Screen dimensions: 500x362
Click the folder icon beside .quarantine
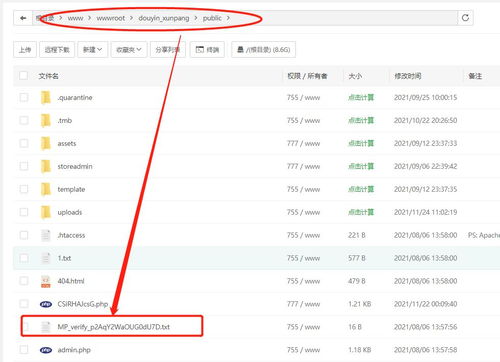coord(46,97)
